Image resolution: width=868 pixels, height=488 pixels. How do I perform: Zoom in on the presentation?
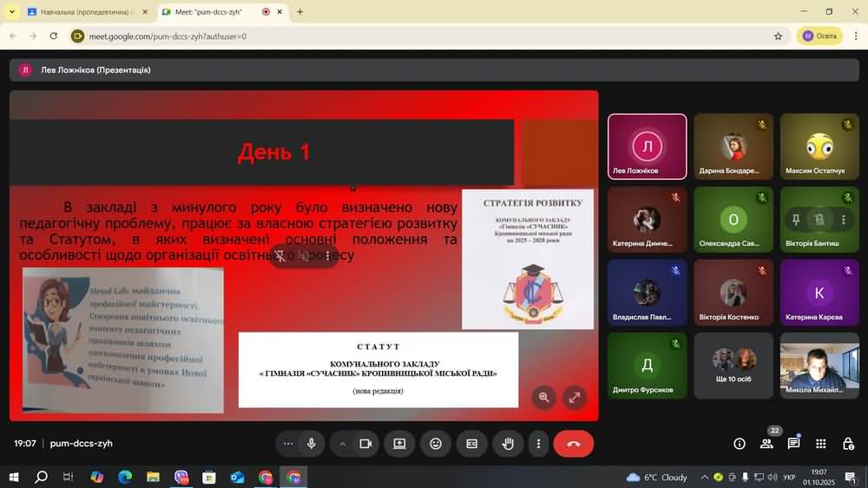(x=543, y=398)
